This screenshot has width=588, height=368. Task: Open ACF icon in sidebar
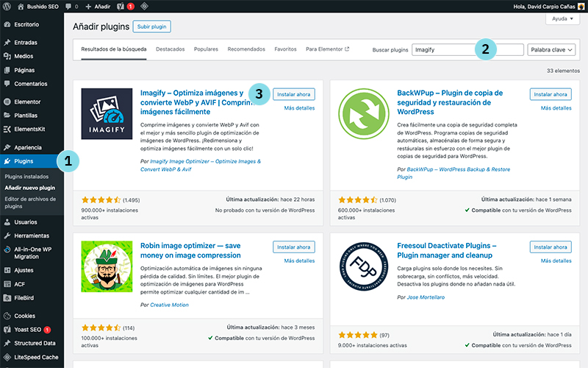[x=7, y=284]
